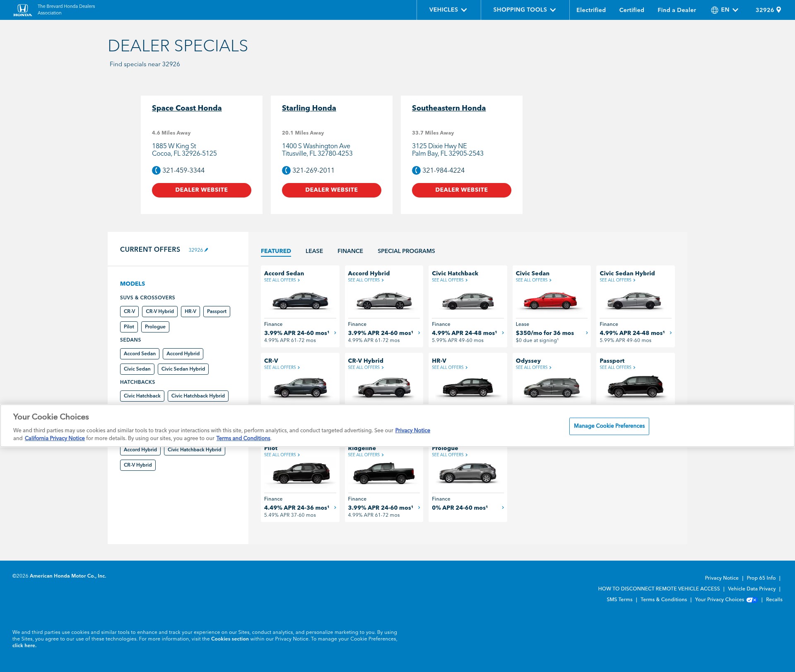795x672 pixels.
Task: Select the Prologue model filter chip
Action: coord(155,327)
